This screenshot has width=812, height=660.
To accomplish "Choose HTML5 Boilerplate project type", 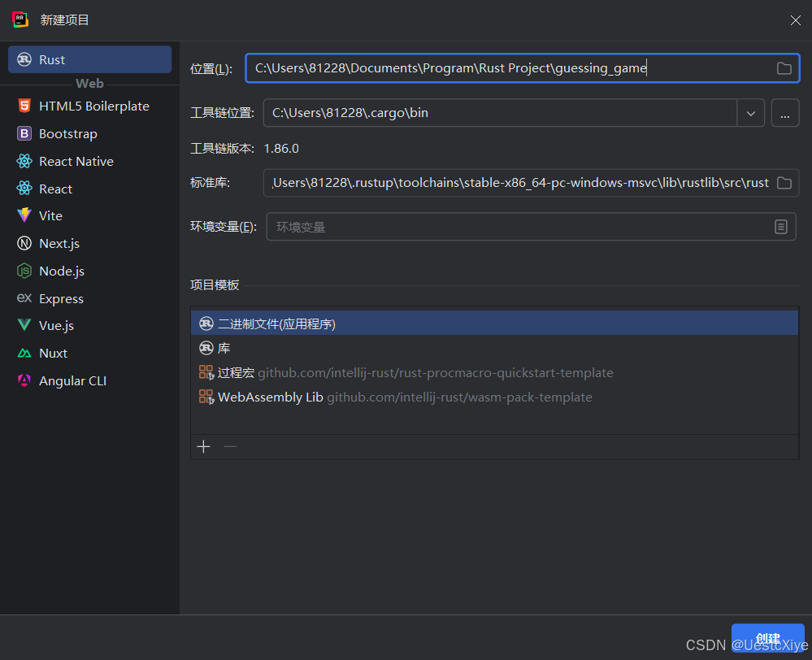I will [x=89, y=106].
